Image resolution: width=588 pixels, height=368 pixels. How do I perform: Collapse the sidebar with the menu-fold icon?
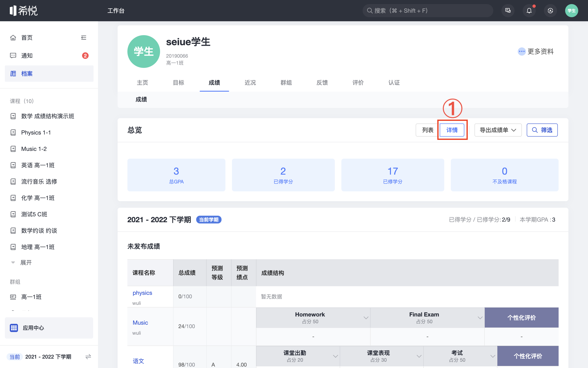84,37
